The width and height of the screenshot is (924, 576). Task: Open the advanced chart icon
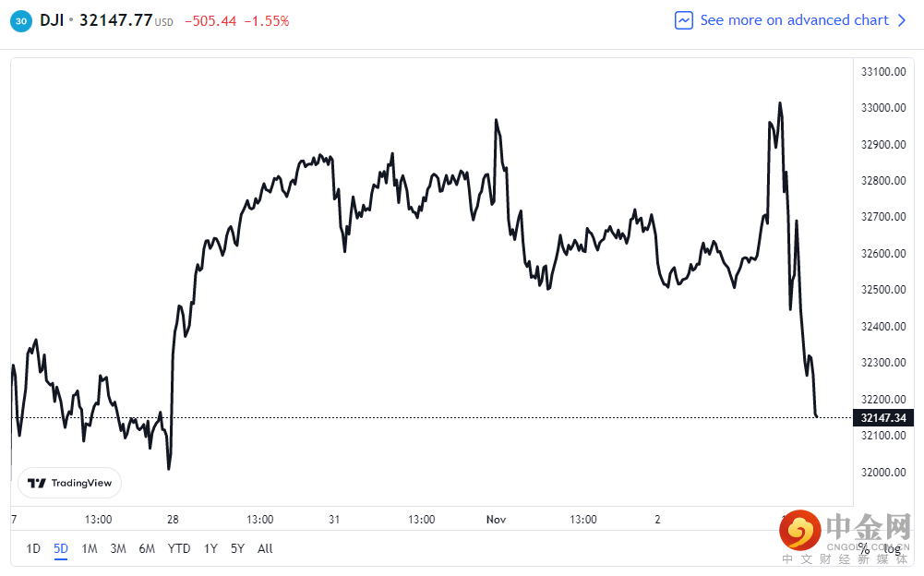684,20
